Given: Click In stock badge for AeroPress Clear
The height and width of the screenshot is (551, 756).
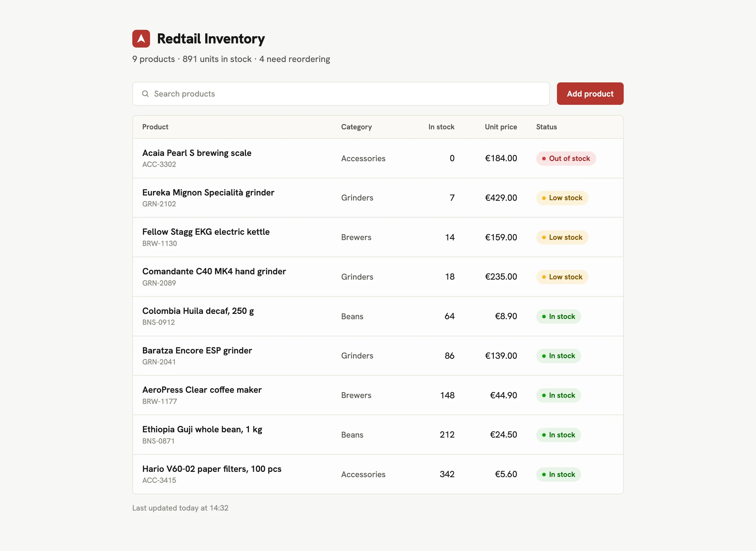Looking at the screenshot, I should 558,395.
